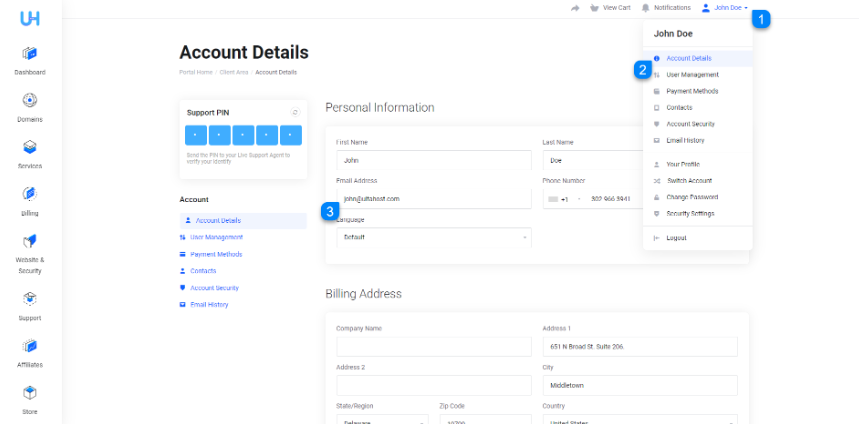Open Email History in Account sidebar
859x424 pixels.
click(209, 305)
